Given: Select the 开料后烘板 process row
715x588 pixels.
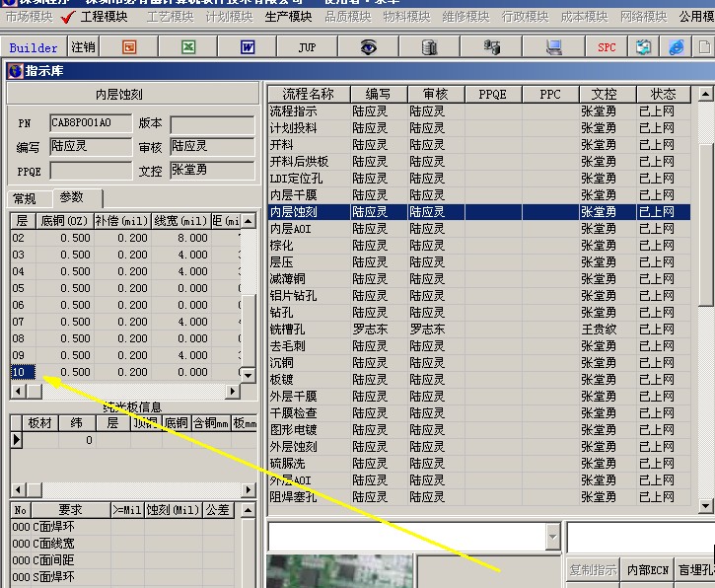Looking at the screenshot, I should (479, 162).
